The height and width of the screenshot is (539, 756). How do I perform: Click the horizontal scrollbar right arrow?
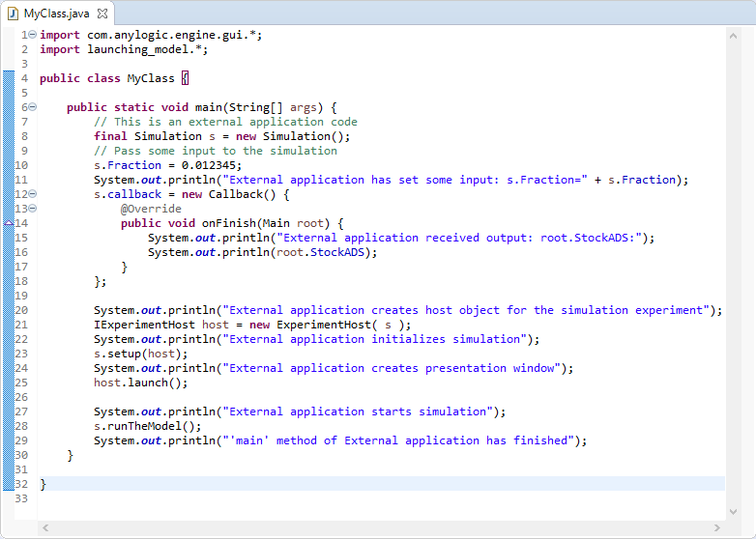(x=716, y=527)
